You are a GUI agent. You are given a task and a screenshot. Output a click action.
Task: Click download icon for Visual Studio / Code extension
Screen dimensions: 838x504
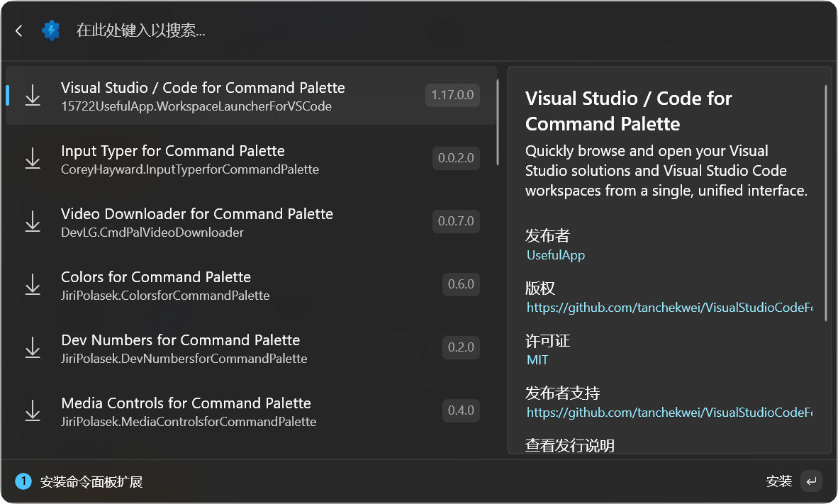tap(33, 96)
